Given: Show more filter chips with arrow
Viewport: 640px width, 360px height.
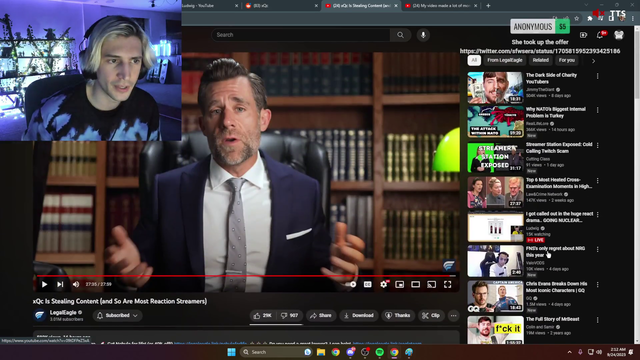Looking at the screenshot, I should (x=593, y=61).
